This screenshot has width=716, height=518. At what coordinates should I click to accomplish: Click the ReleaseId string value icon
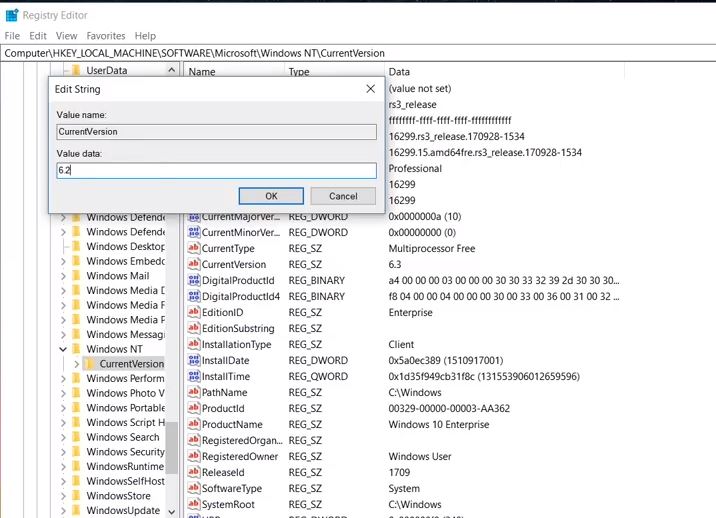pos(194,473)
